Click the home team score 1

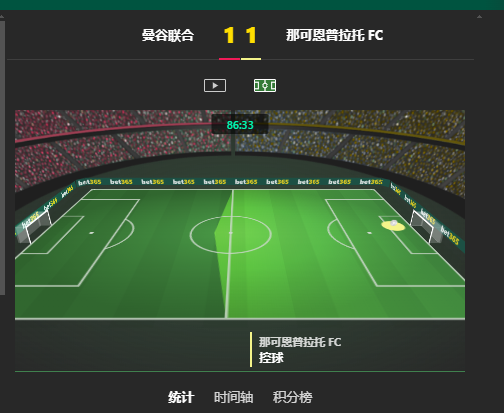[x=229, y=35]
